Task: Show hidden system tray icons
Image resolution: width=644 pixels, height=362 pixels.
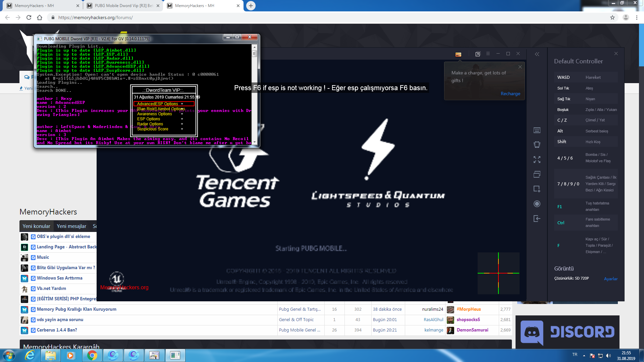Action: [584, 356]
